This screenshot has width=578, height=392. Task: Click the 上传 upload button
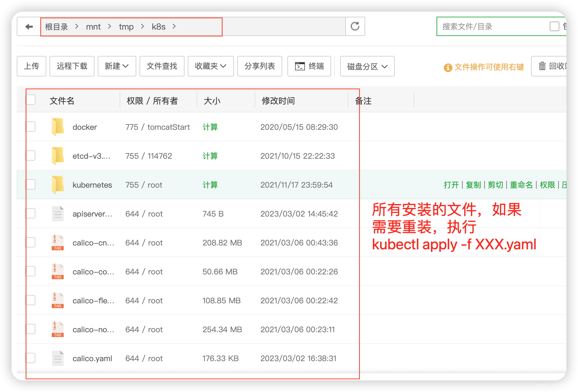click(x=32, y=66)
